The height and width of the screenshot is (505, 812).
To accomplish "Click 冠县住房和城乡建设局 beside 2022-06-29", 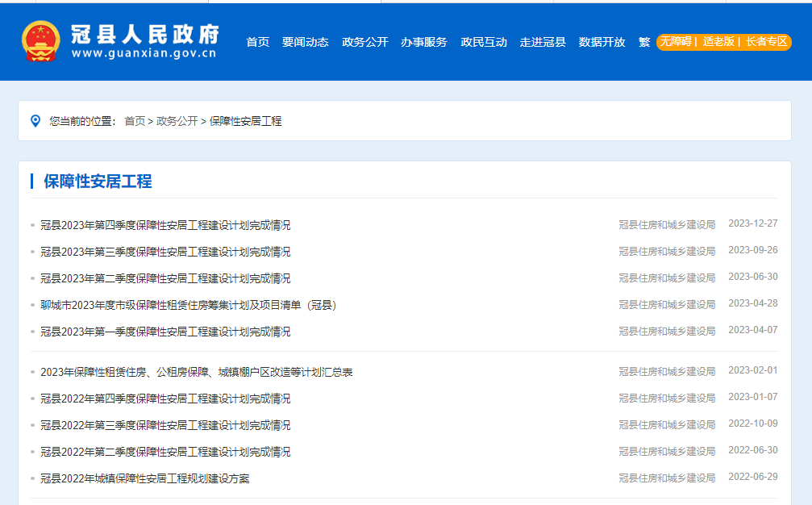I will pos(667,478).
